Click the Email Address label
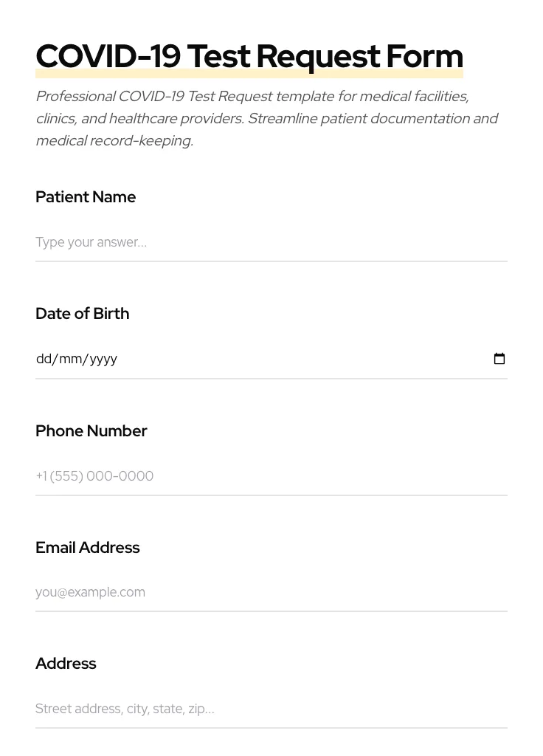The height and width of the screenshot is (756, 543). [87, 548]
